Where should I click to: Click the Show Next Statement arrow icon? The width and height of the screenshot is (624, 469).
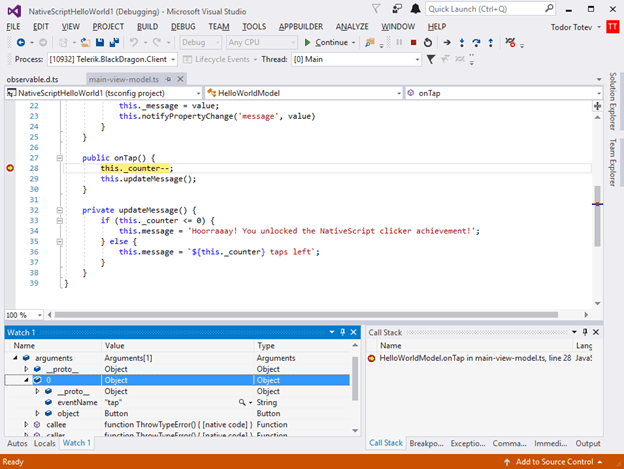point(447,42)
